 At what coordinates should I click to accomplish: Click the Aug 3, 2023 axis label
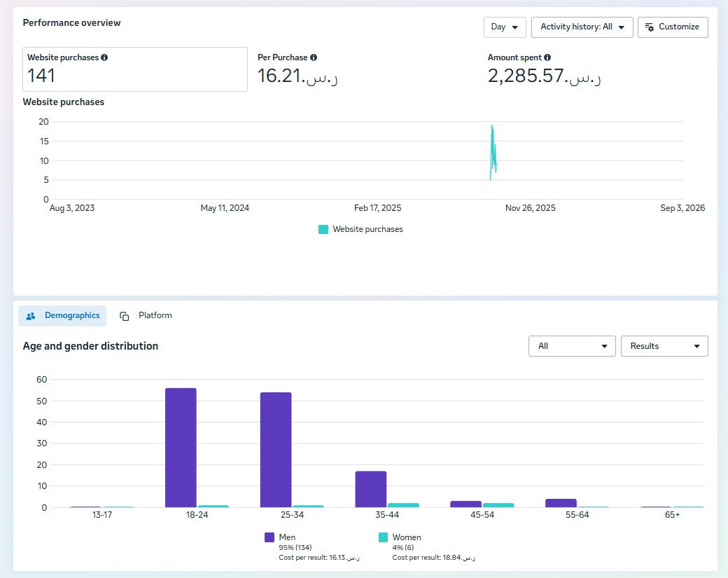72,208
